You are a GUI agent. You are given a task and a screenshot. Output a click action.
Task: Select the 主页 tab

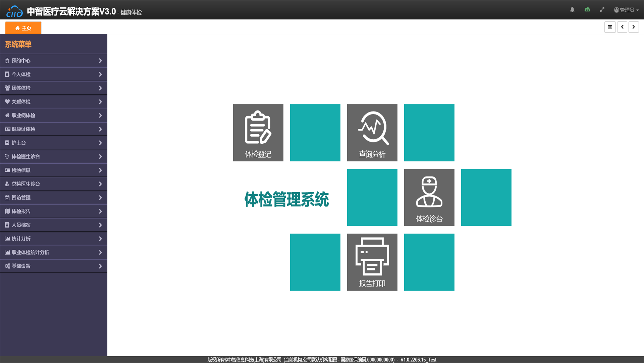[x=23, y=28]
